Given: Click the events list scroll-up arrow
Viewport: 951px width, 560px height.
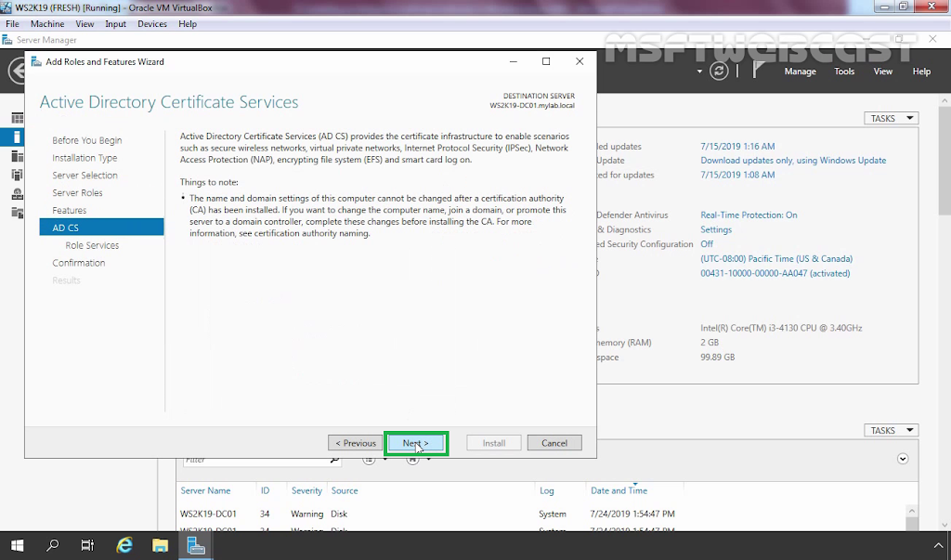Looking at the screenshot, I should coord(912,512).
